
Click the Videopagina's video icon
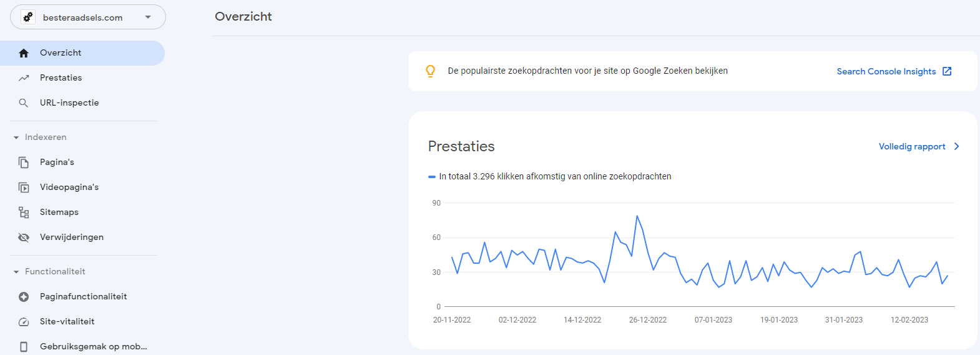(x=24, y=187)
